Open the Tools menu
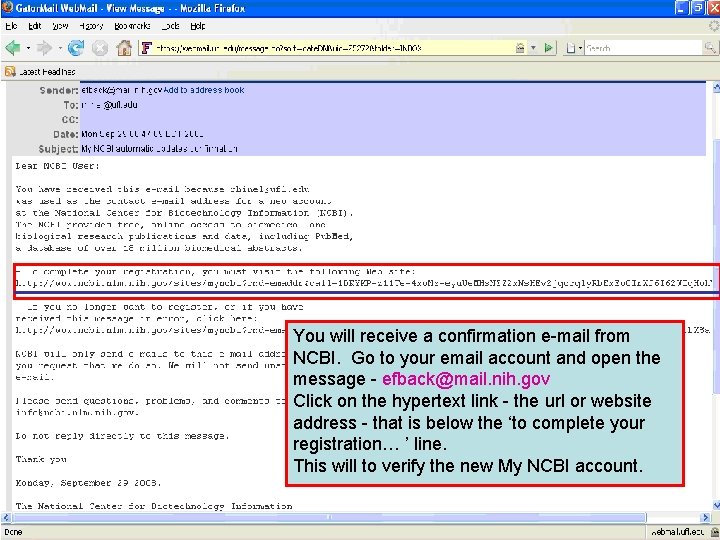The width and height of the screenshot is (720, 540). click(170, 26)
